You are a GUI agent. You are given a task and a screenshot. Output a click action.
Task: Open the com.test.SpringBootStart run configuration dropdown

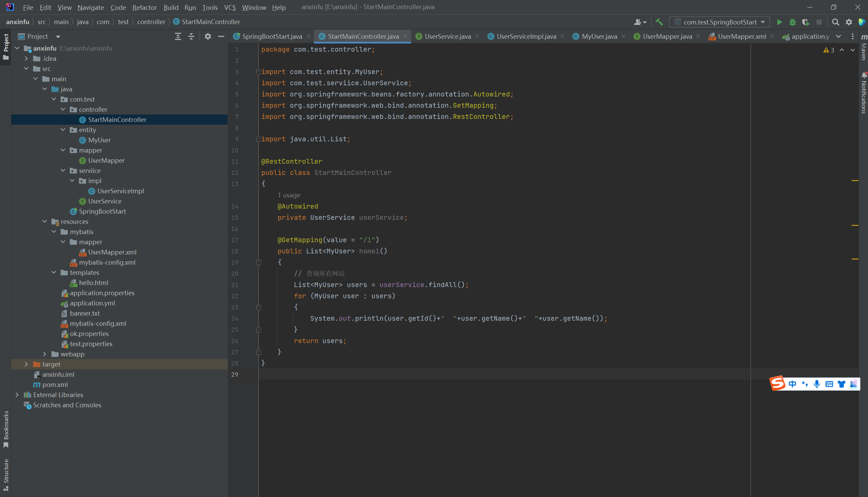click(x=720, y=22)
